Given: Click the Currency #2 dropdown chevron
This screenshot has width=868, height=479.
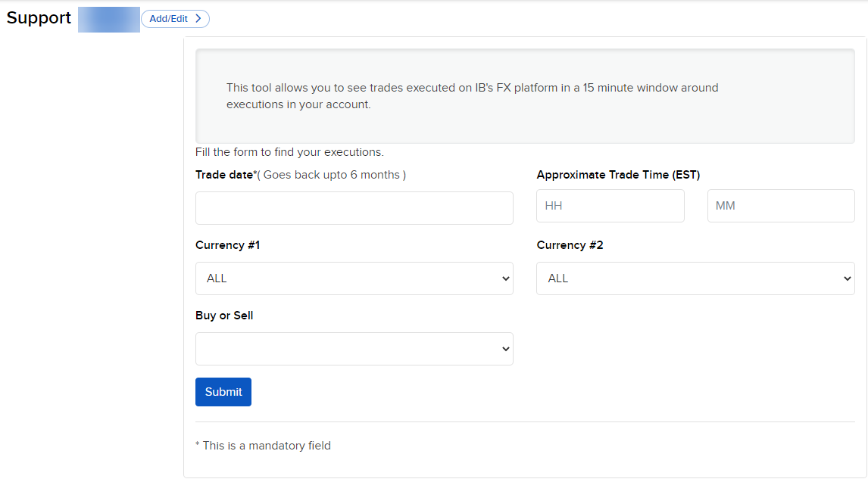Looking at the screenshot, I should [x=847, y=278].
